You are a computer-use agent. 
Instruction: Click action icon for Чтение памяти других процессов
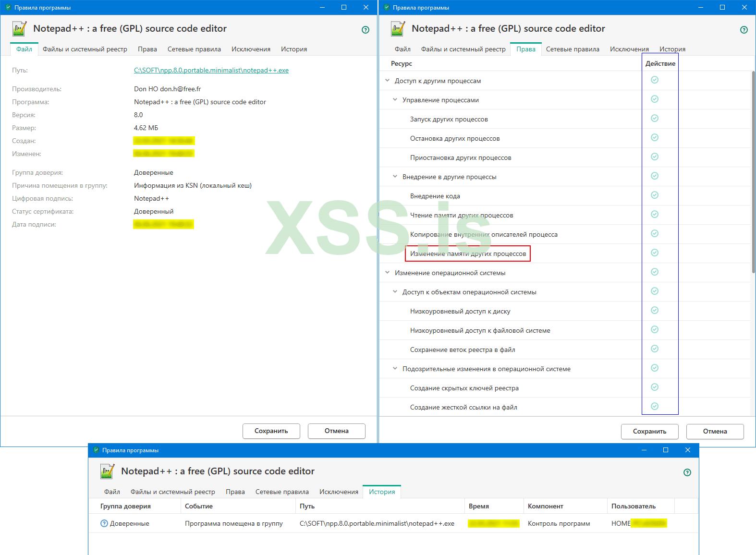tap(655, 214)
